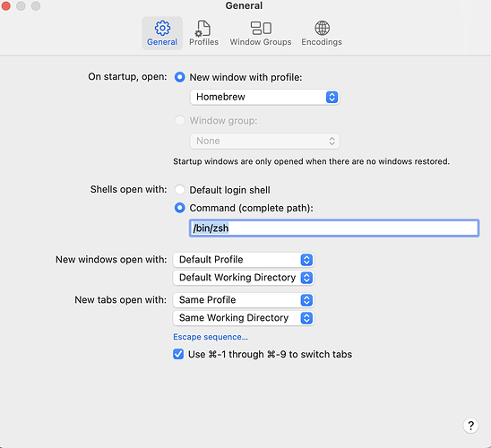The width and height of the screenshot is (491, 448).
Task: Expand the Homebrew startup profile dropdown
Action: (x=264, y=97)
